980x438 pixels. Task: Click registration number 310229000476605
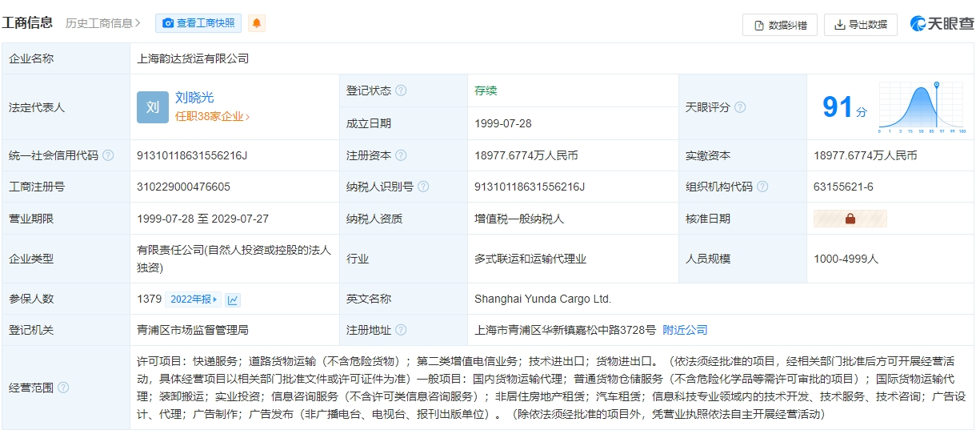pos(183,187)
